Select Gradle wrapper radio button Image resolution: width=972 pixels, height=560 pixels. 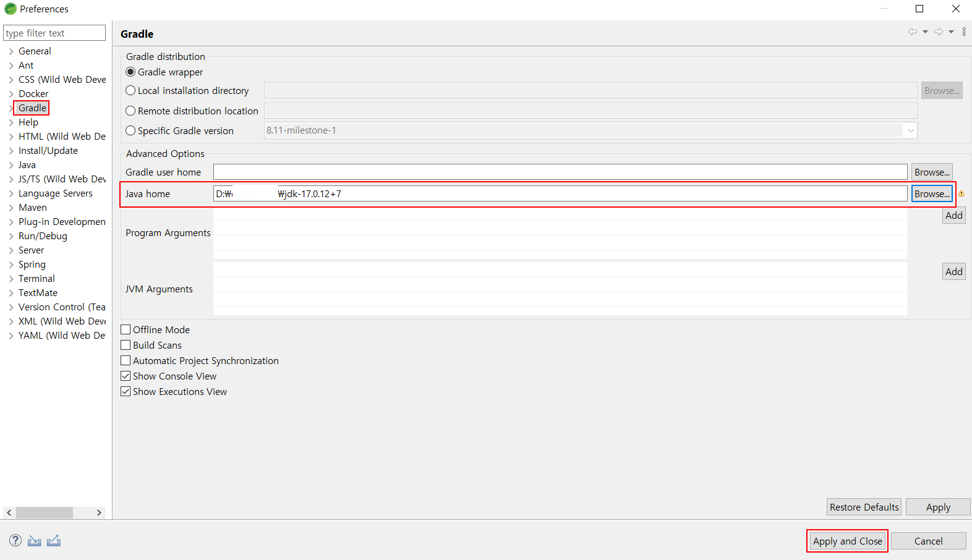pyautogui.click(x=130, y=72)
